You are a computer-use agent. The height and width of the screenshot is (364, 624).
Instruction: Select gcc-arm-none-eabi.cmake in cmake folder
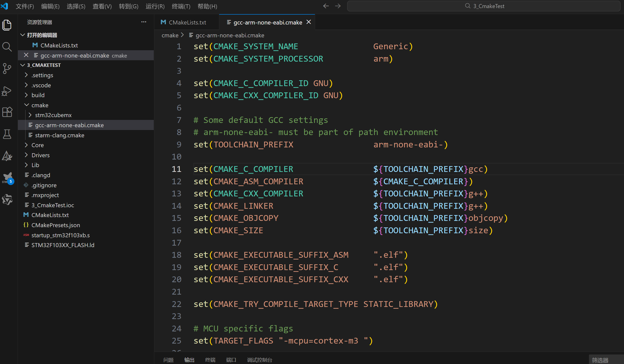pyautogui.click(x=86, y=125)
